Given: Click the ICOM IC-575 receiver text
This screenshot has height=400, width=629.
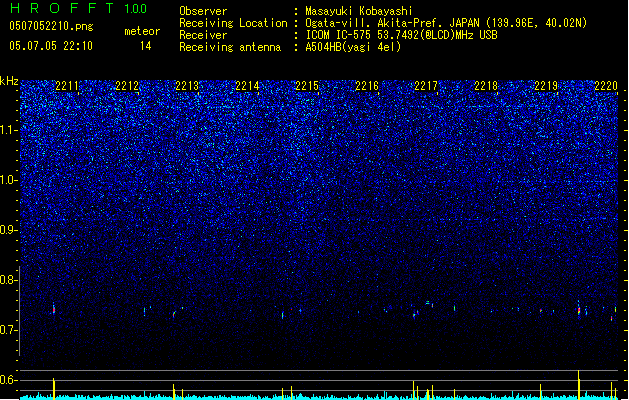Looking at the screenshot, I should click(x=401, y=35).
